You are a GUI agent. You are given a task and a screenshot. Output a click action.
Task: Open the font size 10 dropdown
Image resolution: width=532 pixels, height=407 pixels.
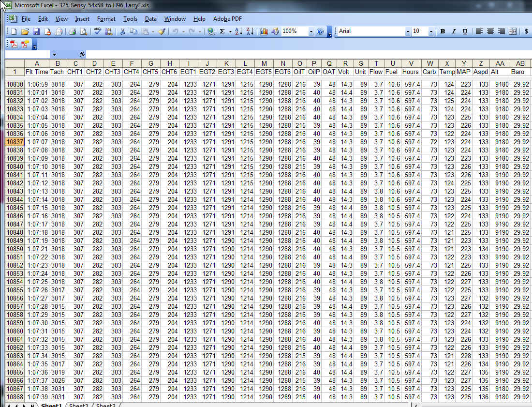tap(431, 31)
